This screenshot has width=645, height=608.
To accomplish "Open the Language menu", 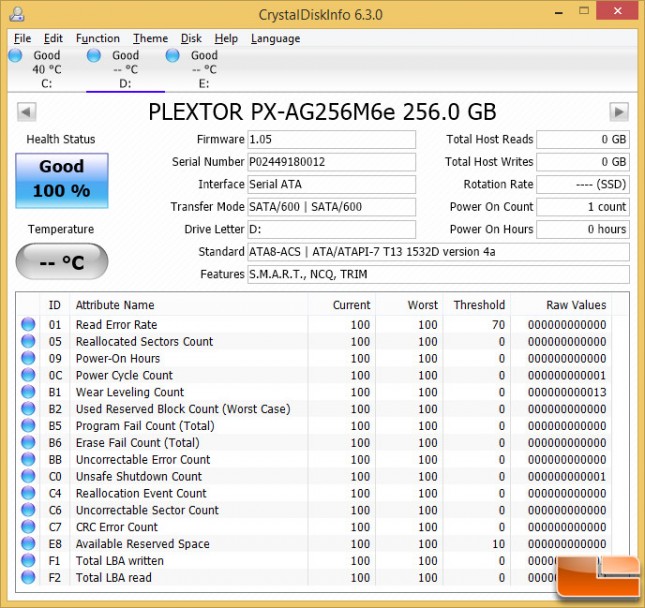I will pos(275,38).
